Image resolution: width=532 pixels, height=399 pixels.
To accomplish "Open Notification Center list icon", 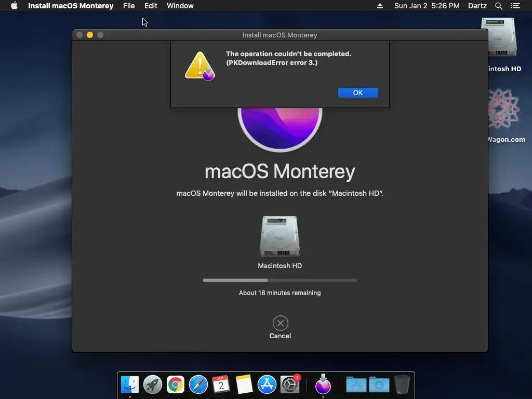I will [x=515, y=6].
